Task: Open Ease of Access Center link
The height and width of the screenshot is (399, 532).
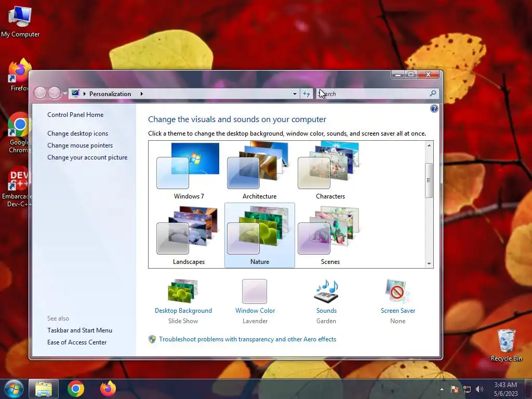Action: click(77, 342)
